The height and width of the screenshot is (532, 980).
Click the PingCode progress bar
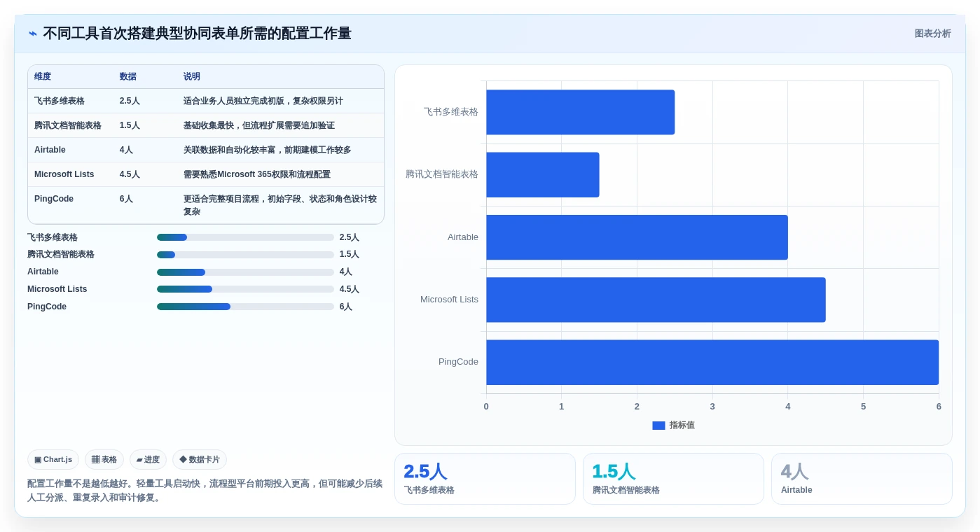click(245, 307)
